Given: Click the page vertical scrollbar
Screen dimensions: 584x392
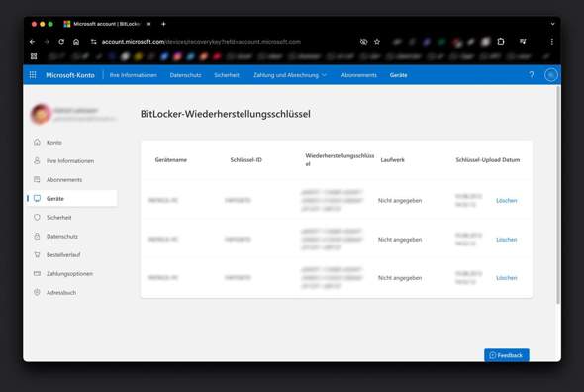Looking at the screenshot, I should (x=558, y=196).
